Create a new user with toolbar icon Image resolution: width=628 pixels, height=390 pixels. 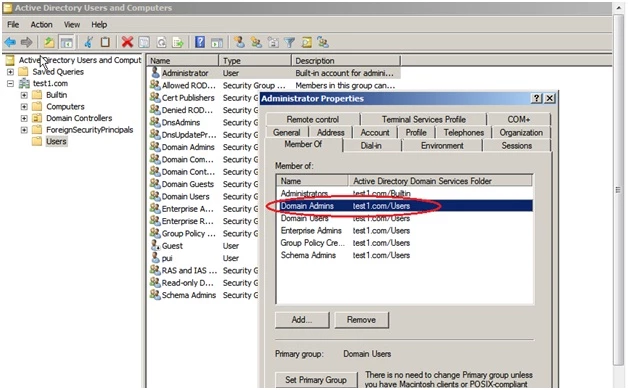click(x=240, y=42)
